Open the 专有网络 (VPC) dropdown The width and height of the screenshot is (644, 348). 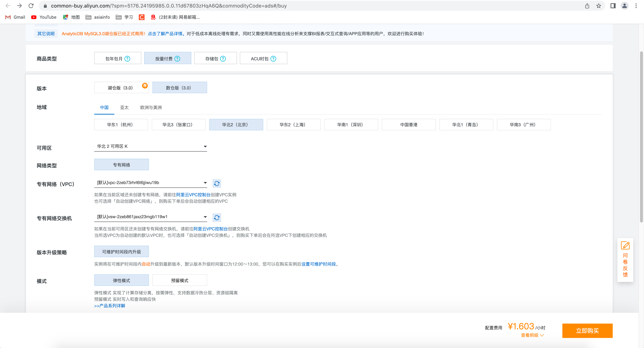click(x=150, y=183)
